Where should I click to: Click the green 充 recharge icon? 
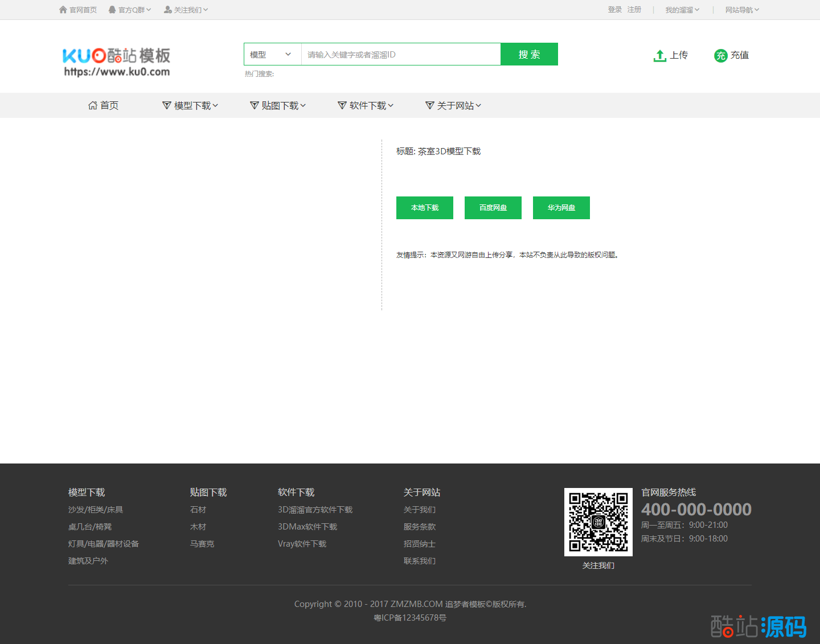pos(720,55)
